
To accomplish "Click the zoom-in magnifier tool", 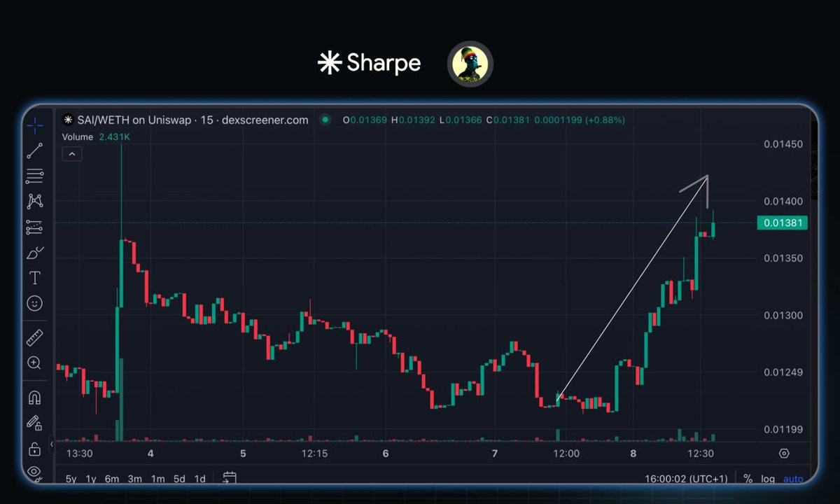I will 34,363.
